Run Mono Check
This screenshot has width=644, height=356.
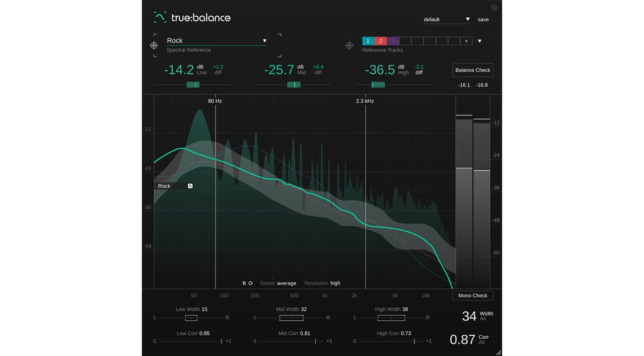pyautogui.click(x=473, y=296)
